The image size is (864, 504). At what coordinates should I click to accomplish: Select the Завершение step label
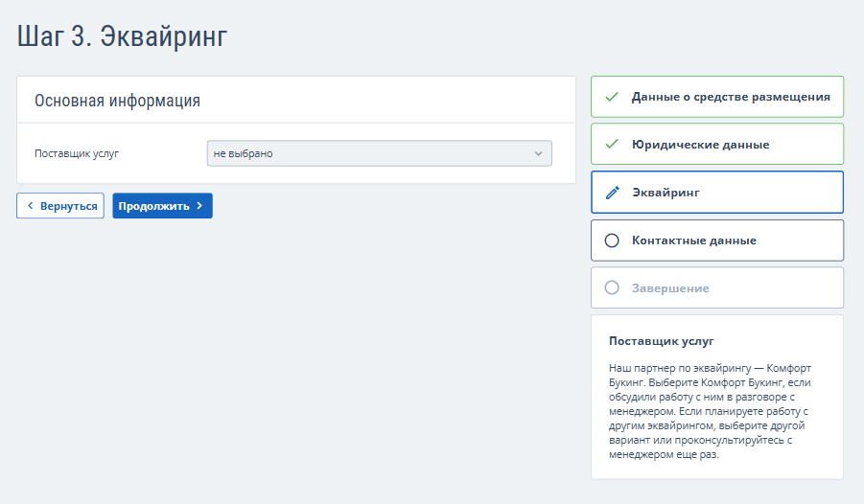point(670,288)
